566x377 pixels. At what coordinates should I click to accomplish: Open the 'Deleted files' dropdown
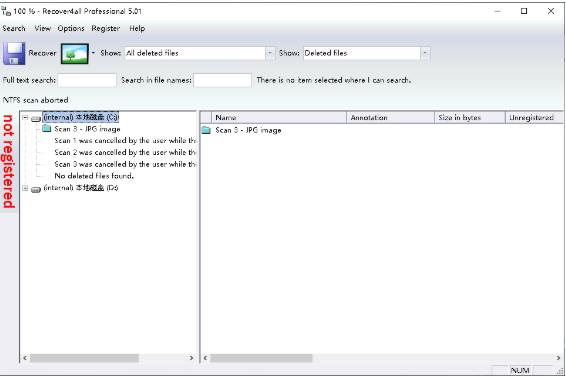425,53
